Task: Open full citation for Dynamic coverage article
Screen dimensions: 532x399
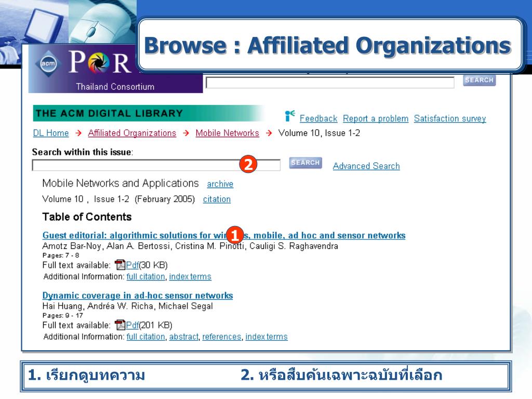Action: click(145, 337)
